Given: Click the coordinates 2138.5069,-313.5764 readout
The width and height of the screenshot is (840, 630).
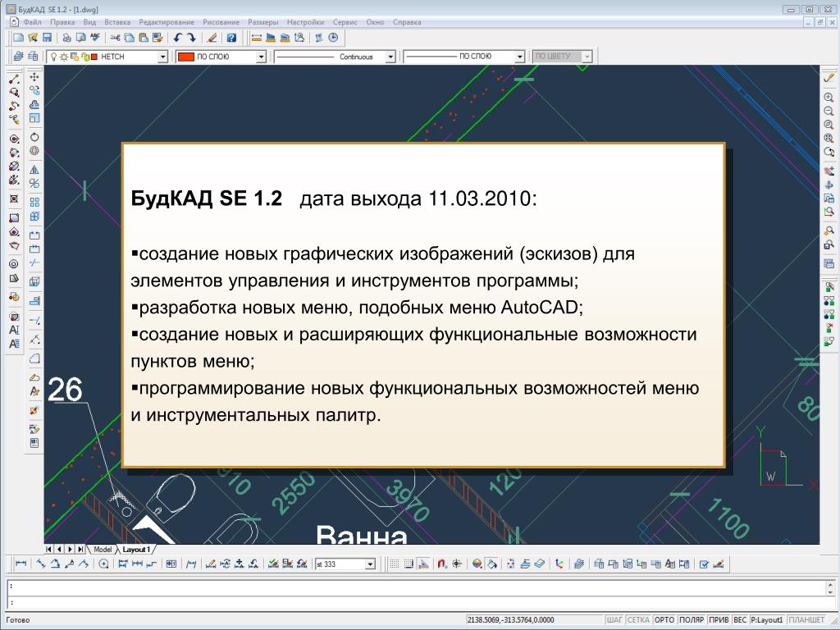Looking at the screenshot, I should 510,620.
